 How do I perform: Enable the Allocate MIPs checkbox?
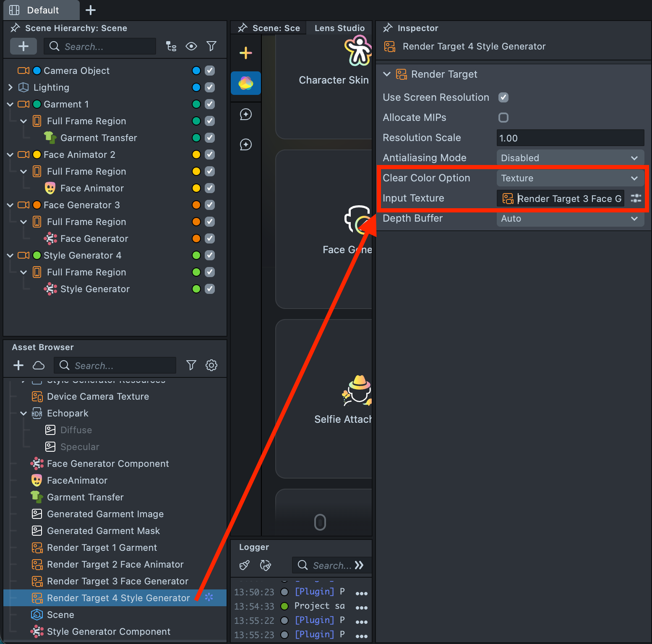point(503,118)
